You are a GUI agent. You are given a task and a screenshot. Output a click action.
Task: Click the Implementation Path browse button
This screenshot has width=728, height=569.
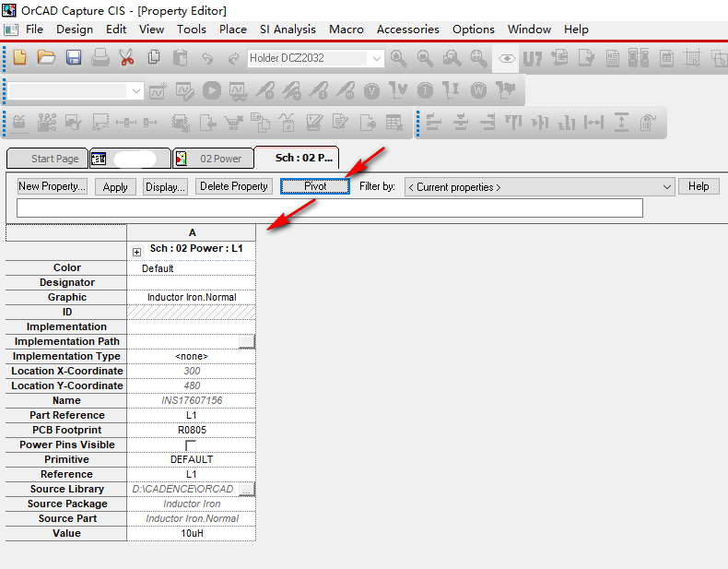247,341
